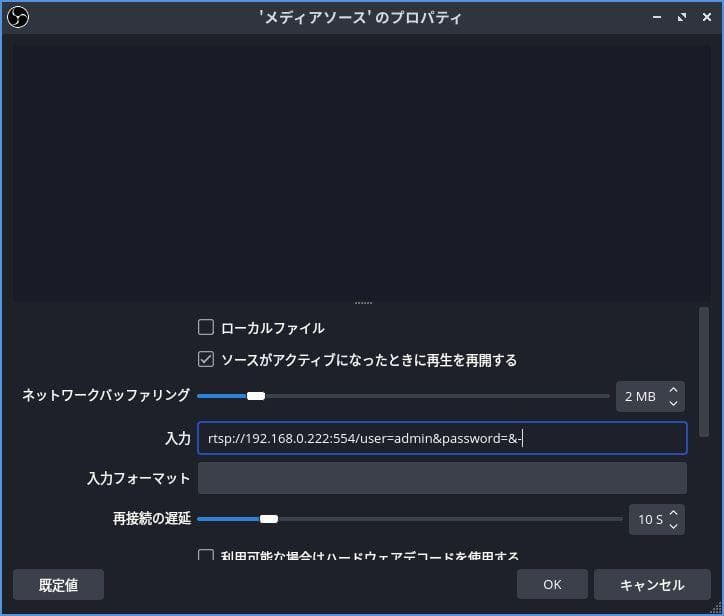The width and height of the screenshot is (724, 616).
Task: Minimize the properties dialog window
Action: 657,18
